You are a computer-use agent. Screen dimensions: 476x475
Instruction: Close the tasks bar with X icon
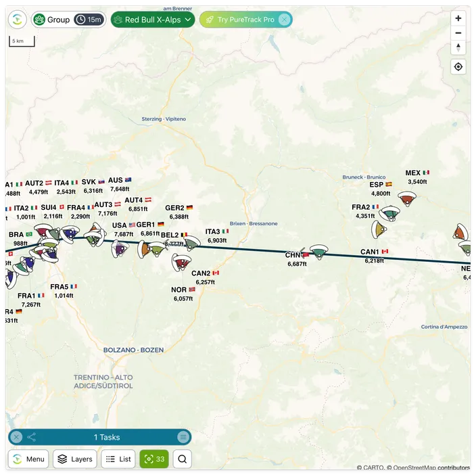(16, 437)
